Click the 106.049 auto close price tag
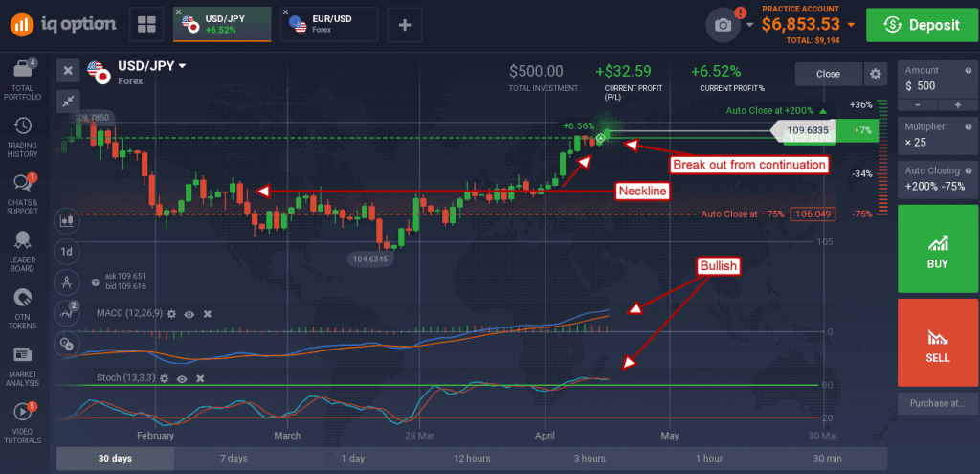This screenshot has width=980, height=474. pyautogui.click(x=813, y=214)
